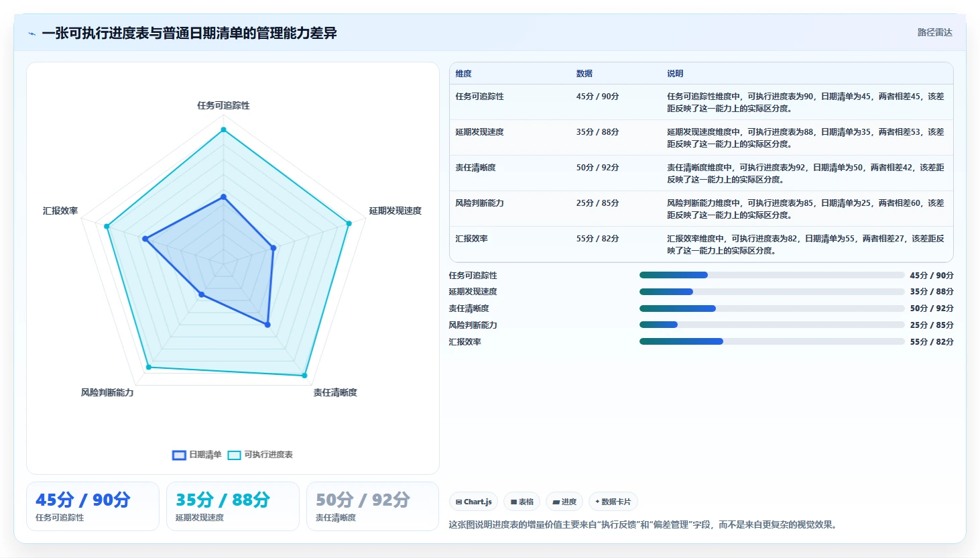Select the 进度 tag chip
The width and height of the screenshot is (980, 558).
point(564,502)
